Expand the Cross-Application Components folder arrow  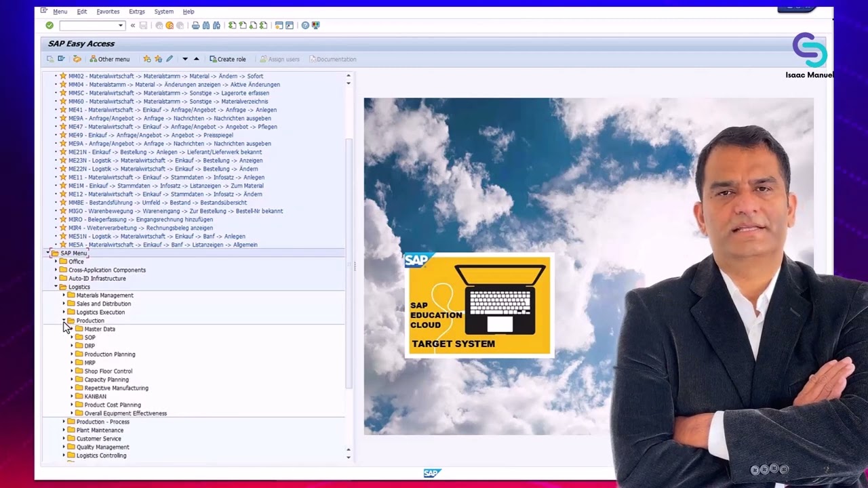(56, 270)
